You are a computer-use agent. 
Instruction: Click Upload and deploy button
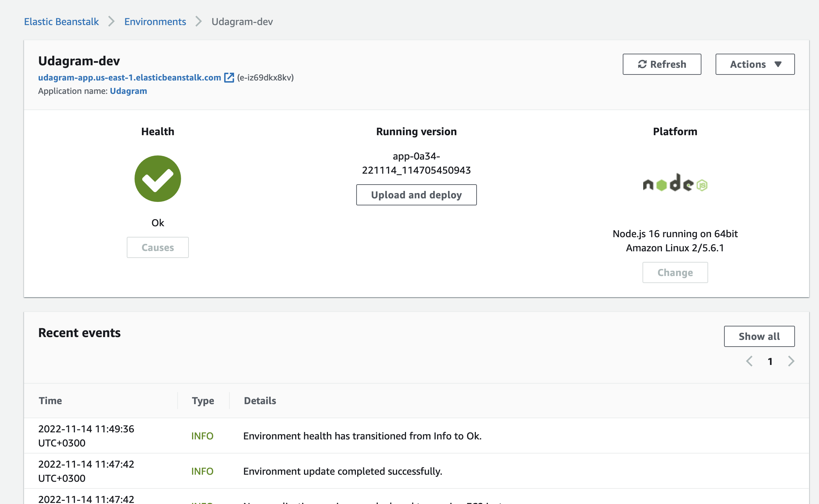coord(417,195)
